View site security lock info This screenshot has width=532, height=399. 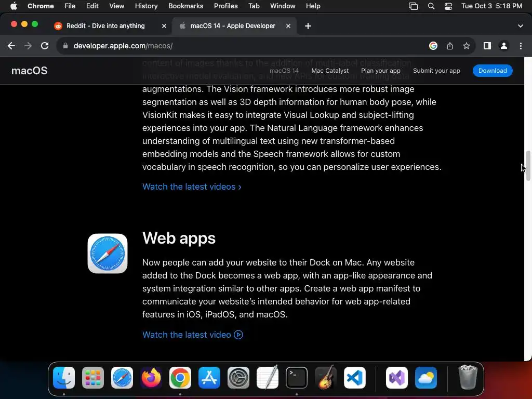coord(65,46)
